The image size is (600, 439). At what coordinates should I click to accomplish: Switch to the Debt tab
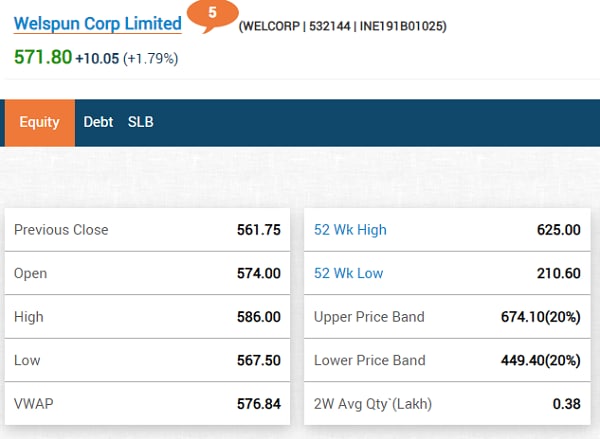pyautogui.click(x=98, y=122)
